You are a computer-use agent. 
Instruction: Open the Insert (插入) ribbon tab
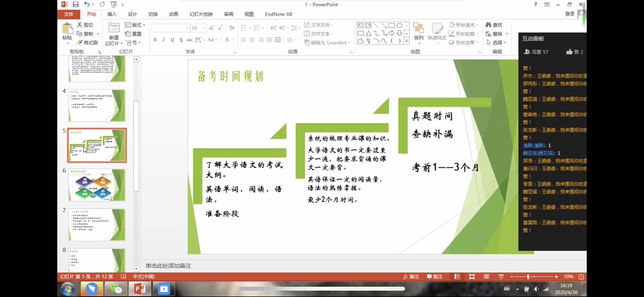pos(112,14)
